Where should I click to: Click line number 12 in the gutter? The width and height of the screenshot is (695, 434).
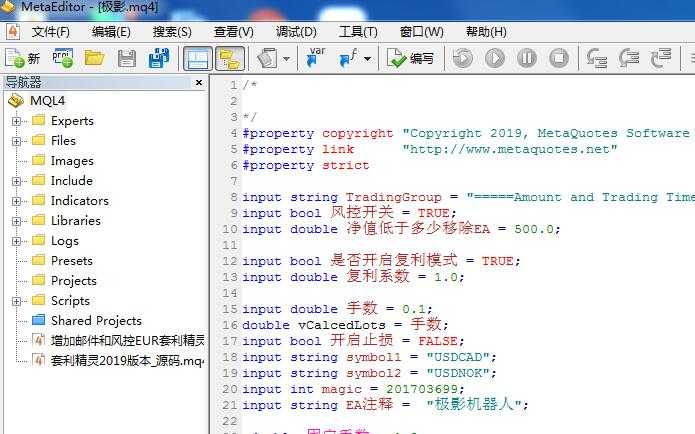click(x=230, y=261)
